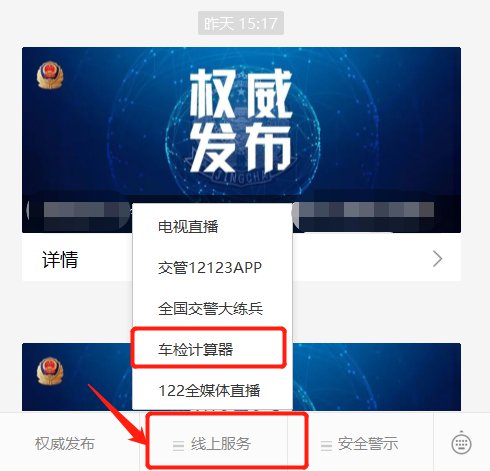
Task: Open the 详情 link
Action: point(60,259)
